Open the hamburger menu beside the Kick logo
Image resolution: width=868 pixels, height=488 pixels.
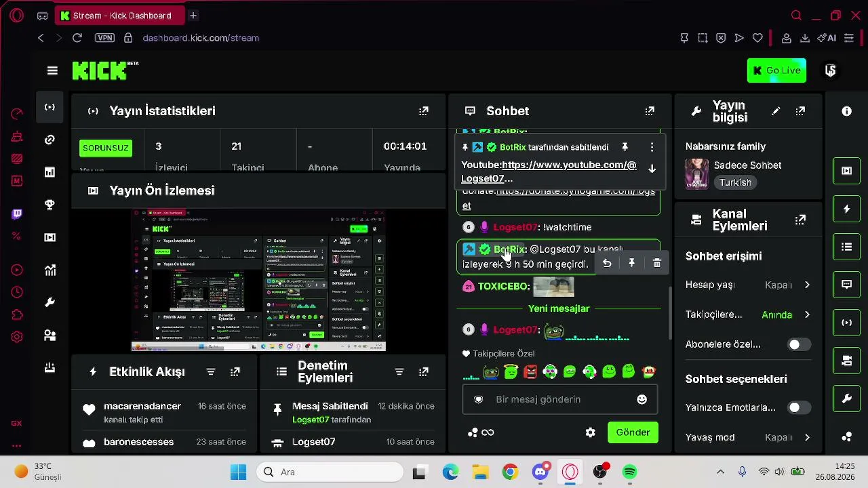click(x=52, y=70)
